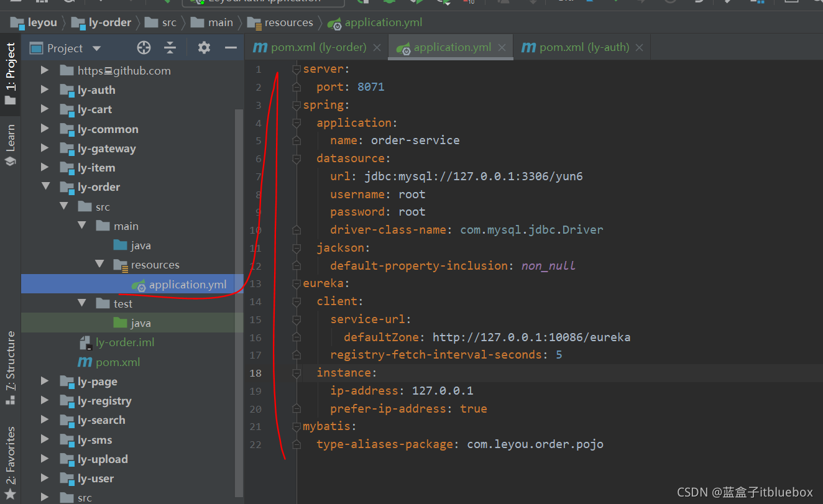
Task: Select the java folder under main
Action: pyautogui.click(x=140, y=245)
